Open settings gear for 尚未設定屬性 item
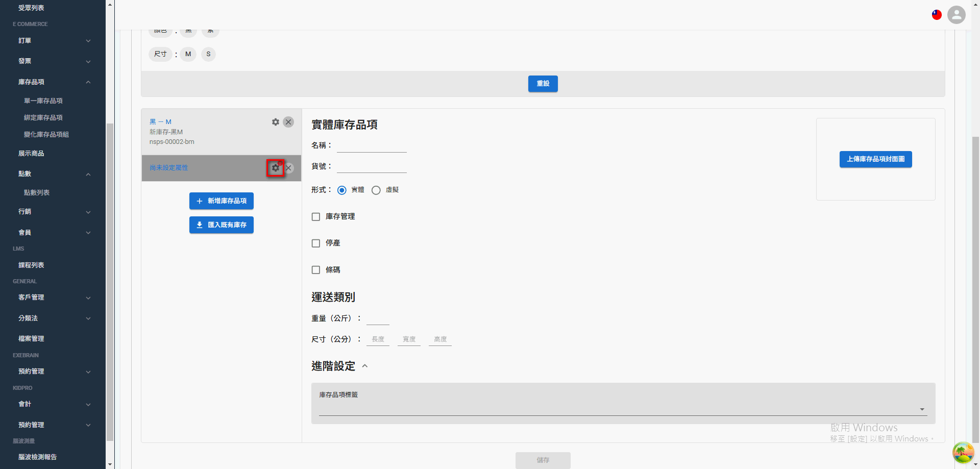 click(276, 168)
